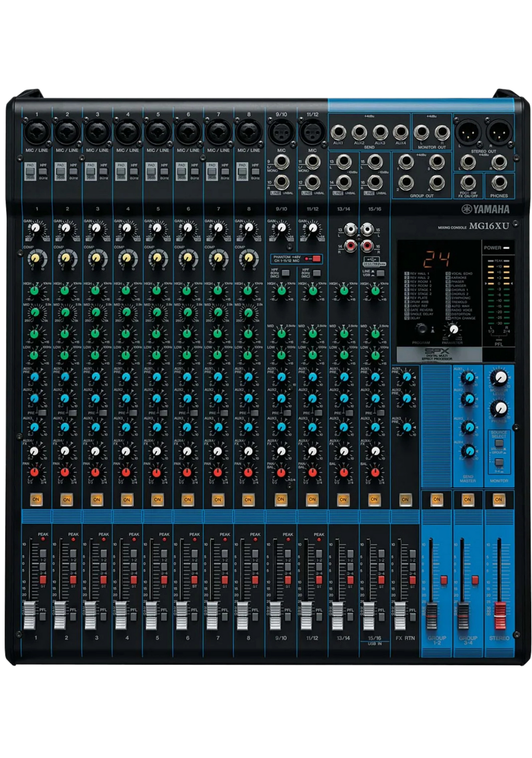Viewport: 532px width, 758px height.
Task: Click channel 9/10 GAIN knob
Action: [x=281, y=228]
